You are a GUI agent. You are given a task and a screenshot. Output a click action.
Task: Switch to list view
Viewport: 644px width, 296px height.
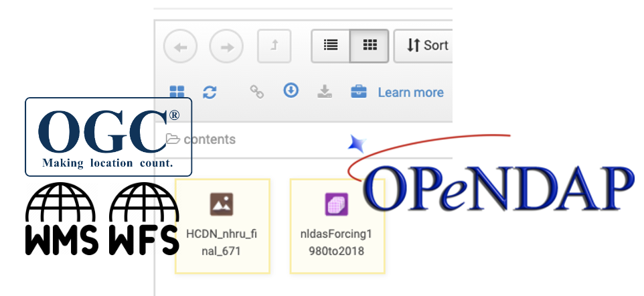tap(331, 46)
